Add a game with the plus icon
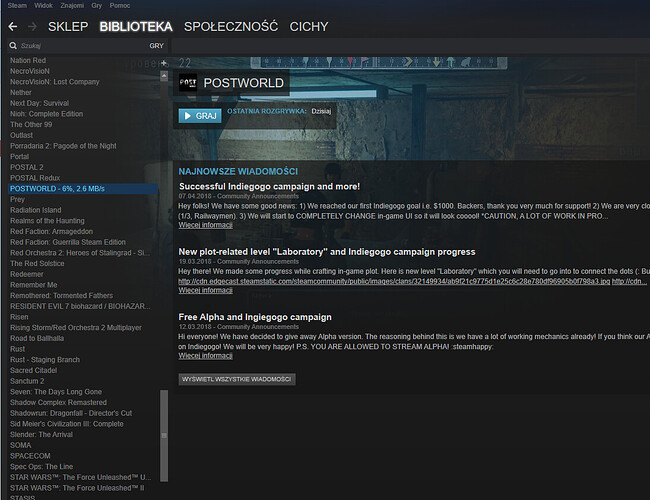 point(164,63)
